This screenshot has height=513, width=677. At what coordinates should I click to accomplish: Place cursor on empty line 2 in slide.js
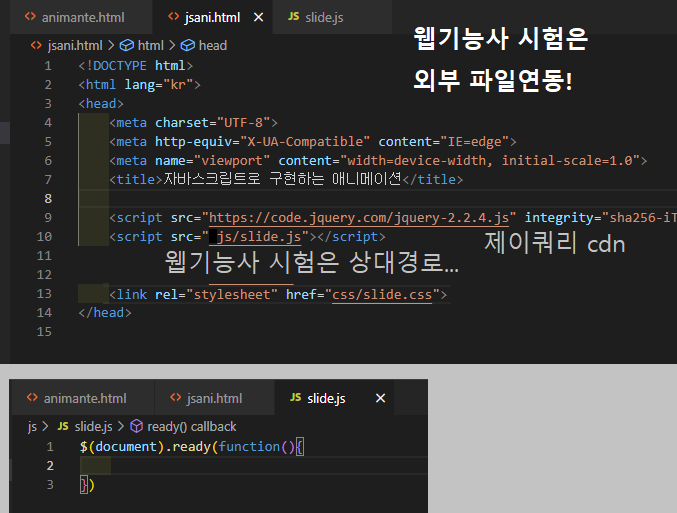(x=254, y=466)
